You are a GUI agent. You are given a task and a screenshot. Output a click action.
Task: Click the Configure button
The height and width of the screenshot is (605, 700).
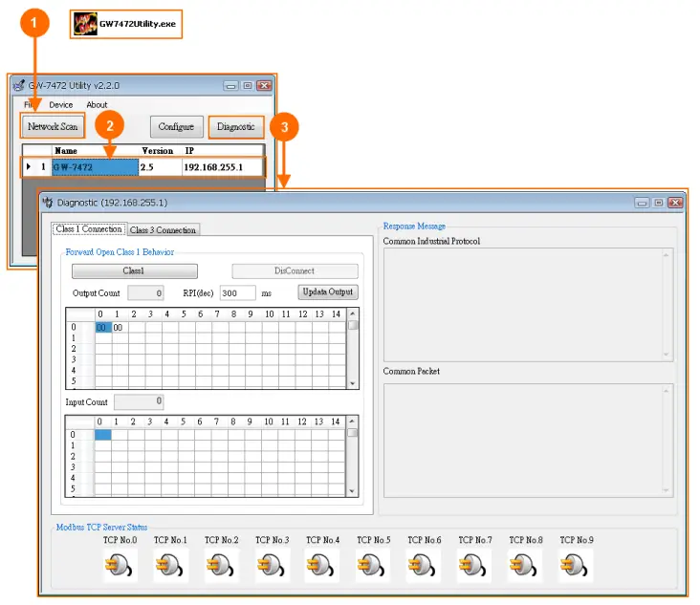coord(176,127)
